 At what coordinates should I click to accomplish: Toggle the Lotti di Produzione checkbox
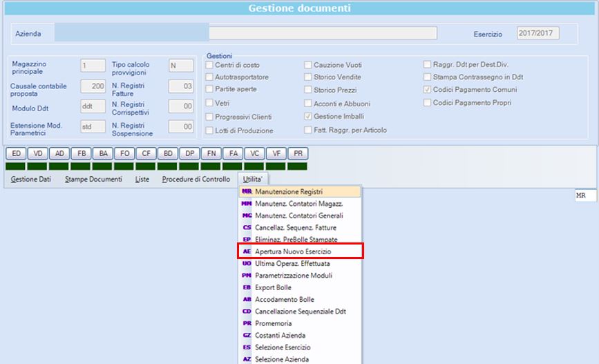pyautogui.click(x=209, y=131)
